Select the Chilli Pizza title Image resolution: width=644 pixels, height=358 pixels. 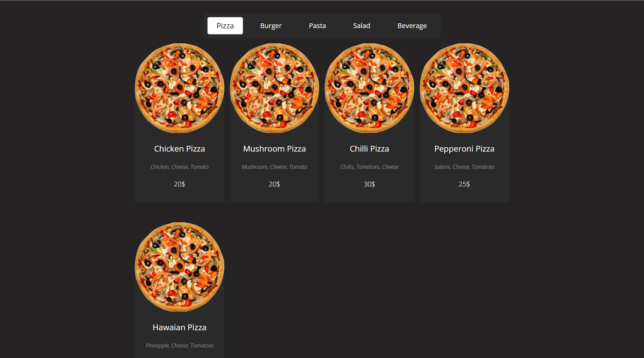[x=369, y=149]
